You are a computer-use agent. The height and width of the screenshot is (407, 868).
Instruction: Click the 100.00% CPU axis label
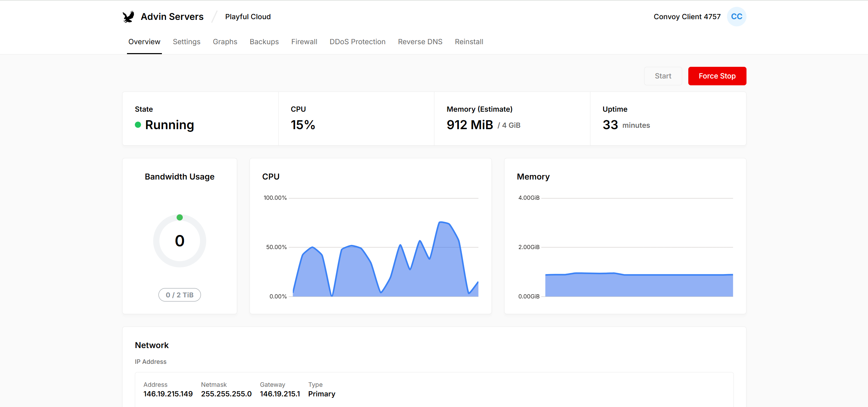tap(275, 198)
